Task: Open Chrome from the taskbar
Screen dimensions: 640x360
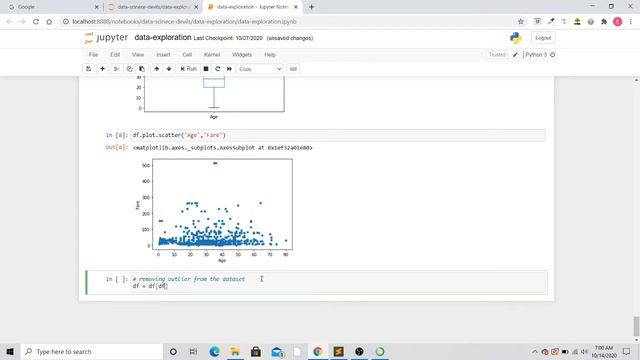Action: [x=318, y=351]
